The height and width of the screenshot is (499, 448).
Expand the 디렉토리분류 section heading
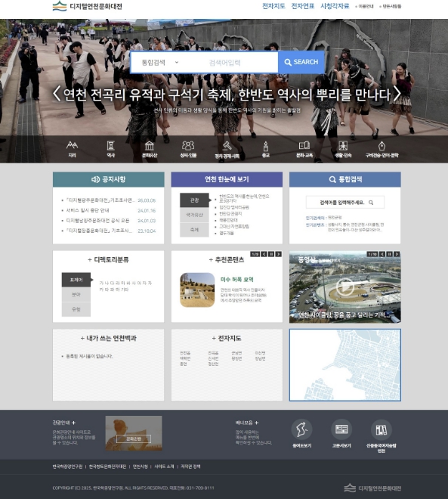point(109,259)
